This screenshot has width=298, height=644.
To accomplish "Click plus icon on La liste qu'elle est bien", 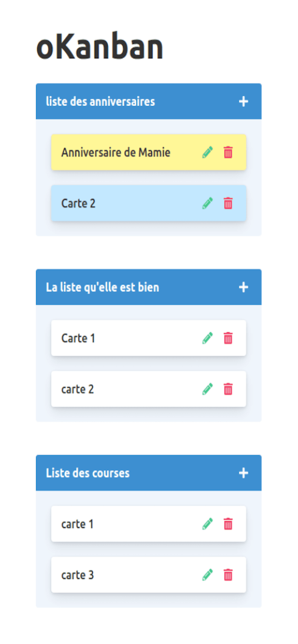I will click(x=243, y=287).
